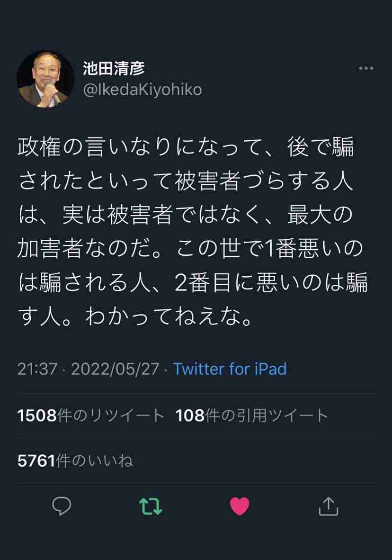392x560 pixels.
Task: Open the three-dot more options menu
Action: pos(366,68)
